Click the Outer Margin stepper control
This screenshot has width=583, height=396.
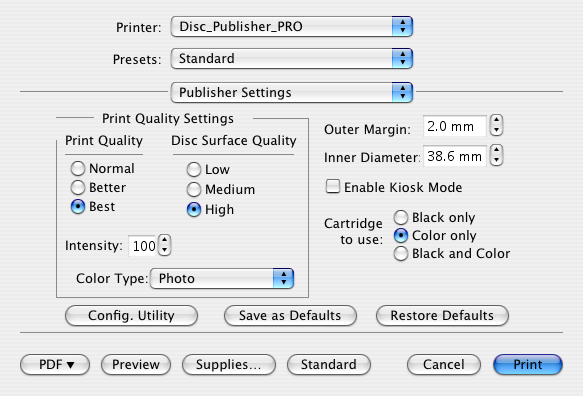coord(496,125)
